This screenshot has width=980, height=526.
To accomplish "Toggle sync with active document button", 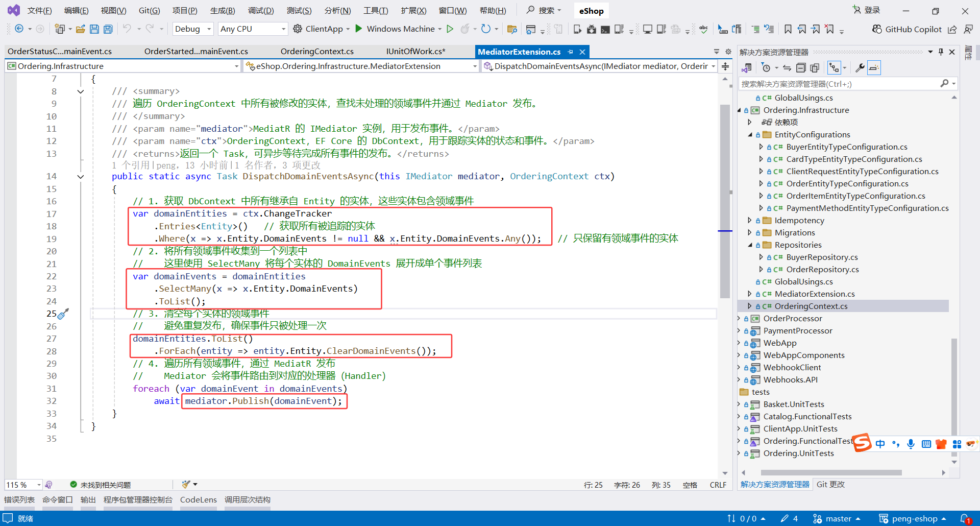I will pos(787,68).
